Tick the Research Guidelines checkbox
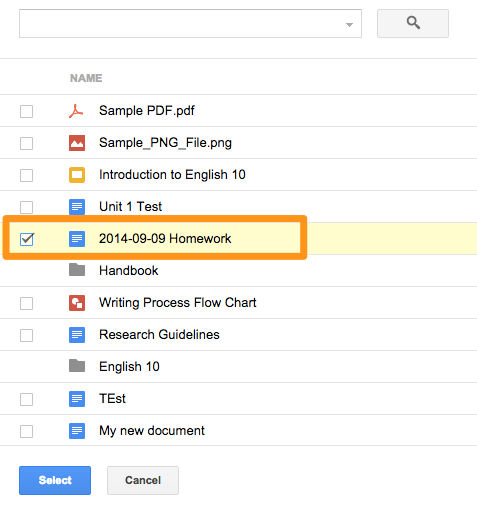The height and width of the screenshot is (511, 477). (27, 335)
